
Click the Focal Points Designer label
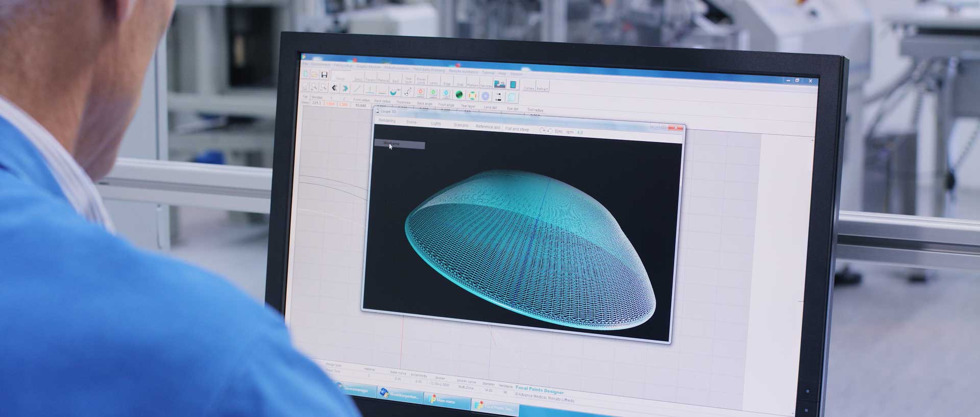540,390
